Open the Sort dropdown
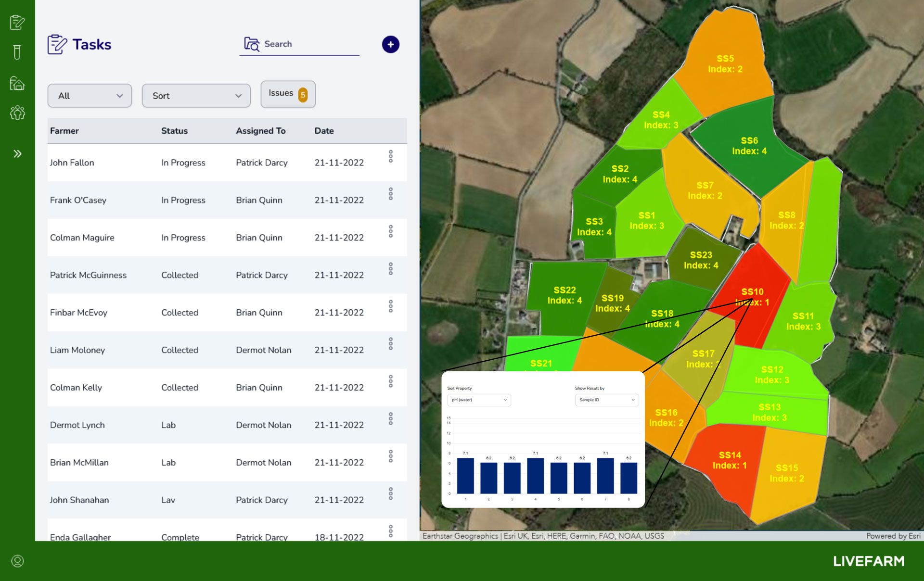924x581 pixels. pos(196,96)
